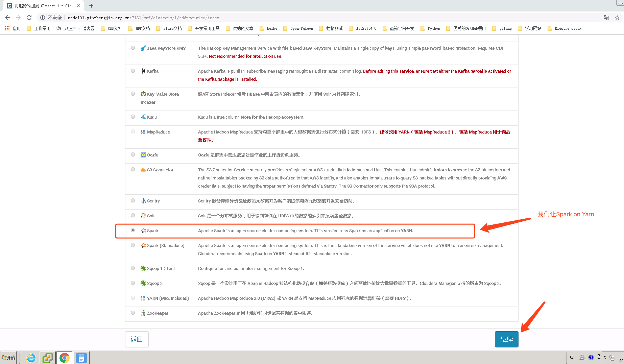Click the Kudu service icon
Viewport: 624px width, 364px height.
tap(143, 117)
